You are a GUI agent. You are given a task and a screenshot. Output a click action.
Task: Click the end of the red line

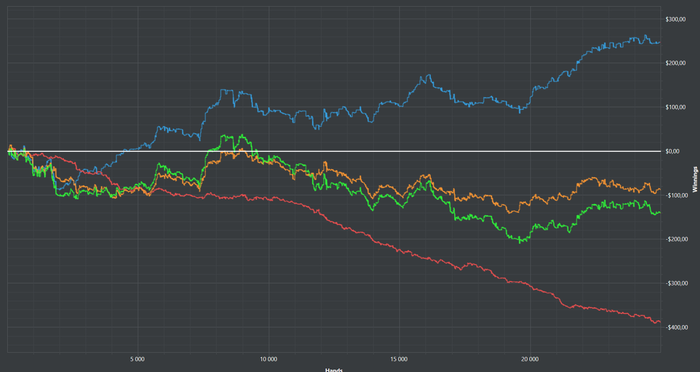(x=660, y=322)
